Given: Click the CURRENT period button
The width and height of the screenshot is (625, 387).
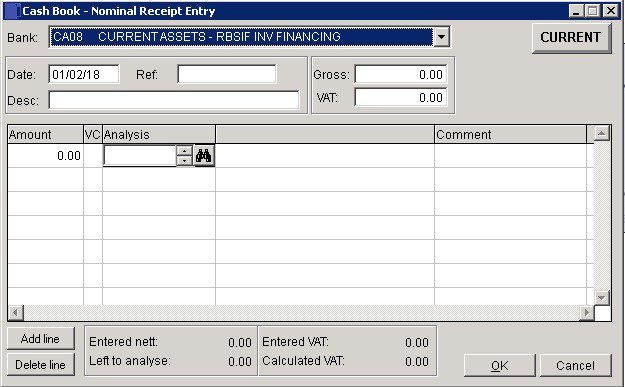Looking at the screenshot, I should pos(571,37).
